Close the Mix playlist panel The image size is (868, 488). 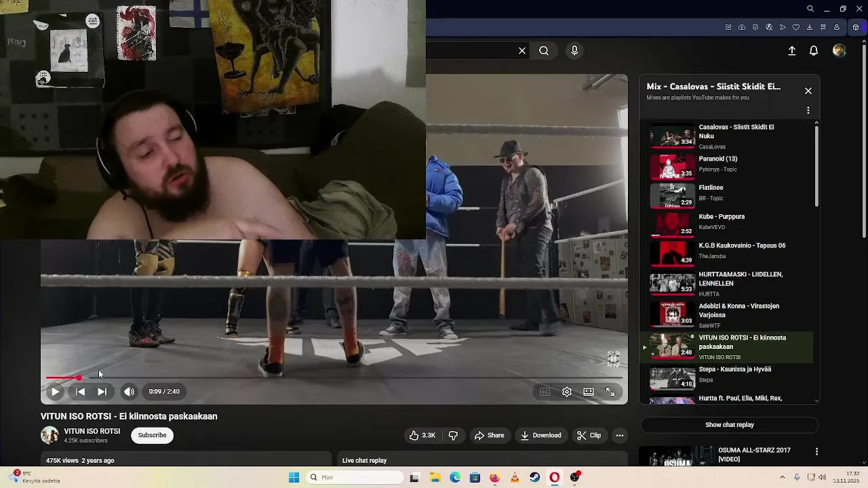(808, 91)
